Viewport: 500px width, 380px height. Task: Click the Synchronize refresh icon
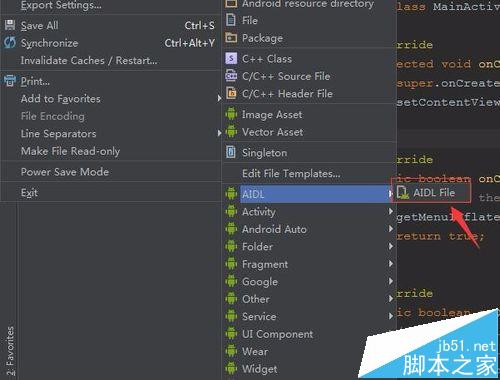click(10, 43)
